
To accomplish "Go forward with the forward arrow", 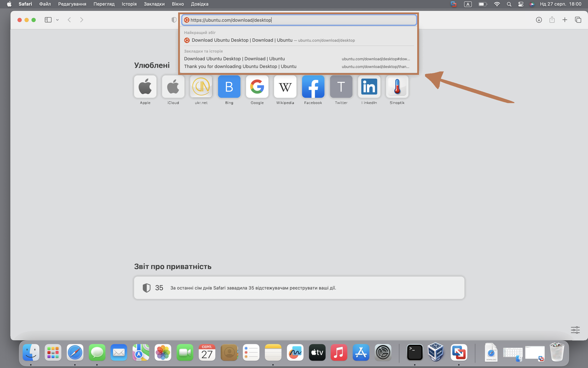I will [x=82, y=20].
